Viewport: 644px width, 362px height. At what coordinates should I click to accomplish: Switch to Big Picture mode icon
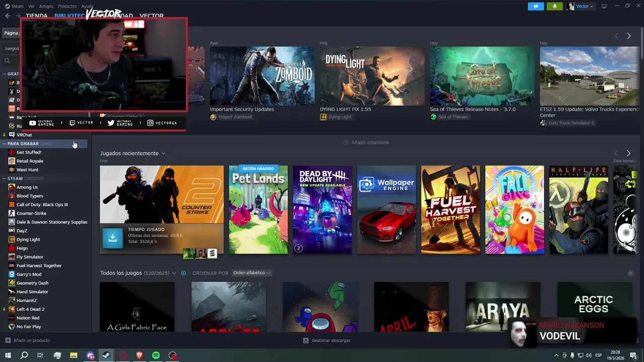point(604,6)
